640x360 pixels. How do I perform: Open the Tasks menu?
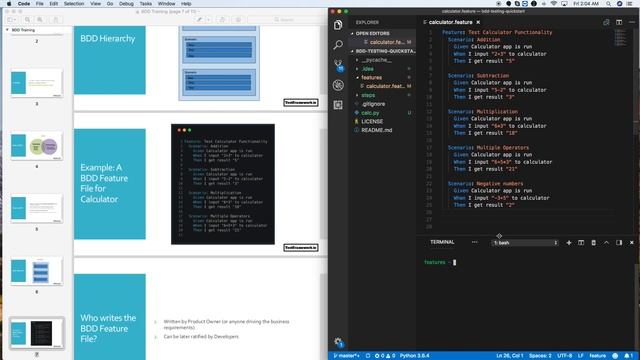click(146, 3)
